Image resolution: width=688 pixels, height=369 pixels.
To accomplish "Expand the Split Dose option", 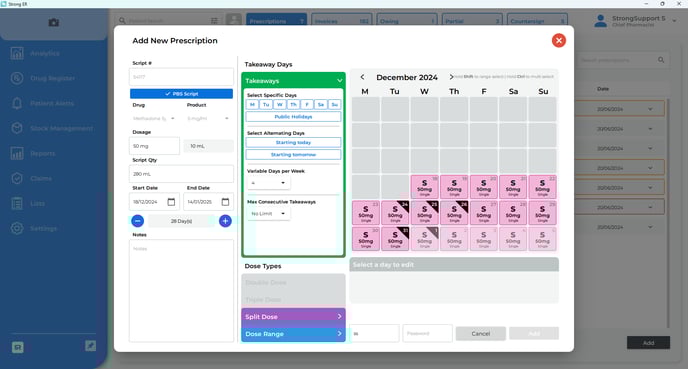I will pyautogui.click(x=293, y=316).
